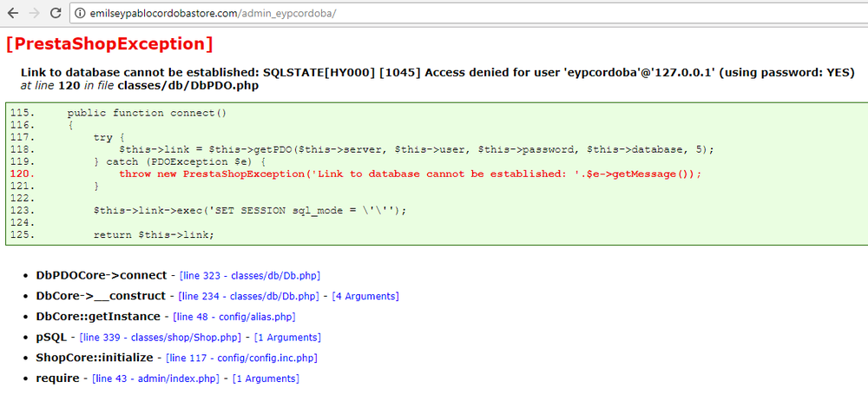Click code line 125 return $this->link
Viewport: 868px width, 401px height.
tap(154, 235)
